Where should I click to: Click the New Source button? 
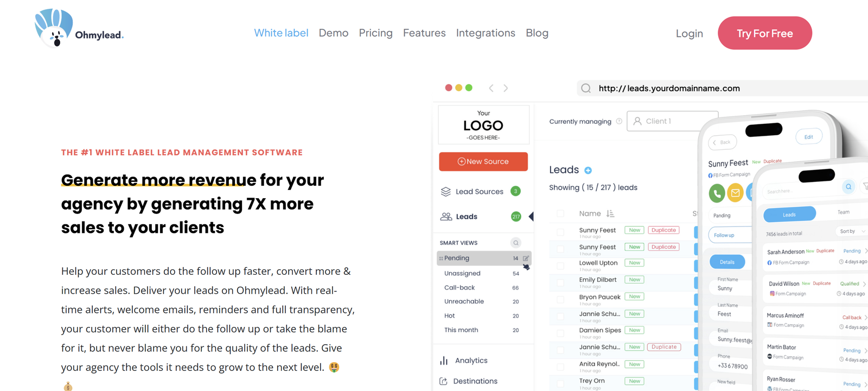pyautogui.click(x=483, y=161)
